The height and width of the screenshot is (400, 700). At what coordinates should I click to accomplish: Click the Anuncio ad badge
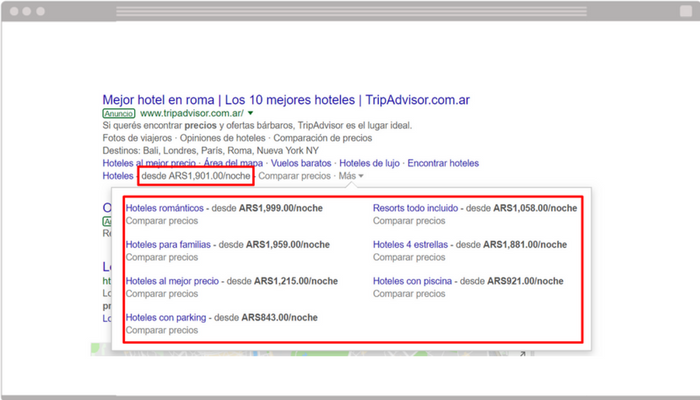(119, 113)
